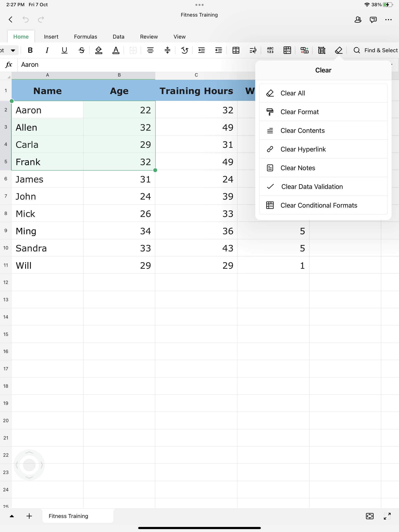The image size is (399, 532).
Task: Click the wrap text icon
Action: click(x=253, y=50)
